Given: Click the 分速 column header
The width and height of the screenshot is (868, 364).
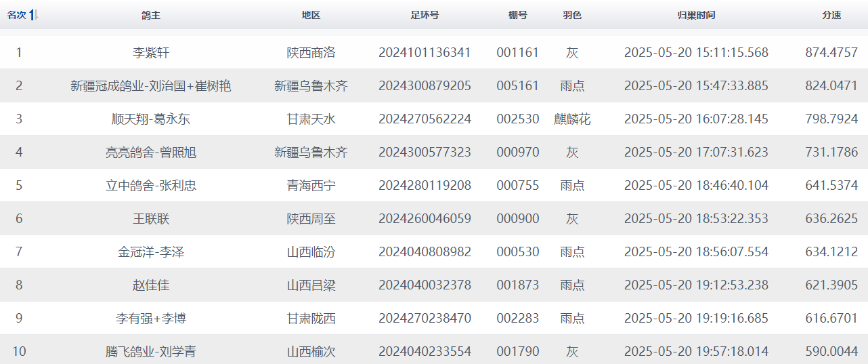Looking at the screenshot, I should pyautogui.click(x=831, y=15).
